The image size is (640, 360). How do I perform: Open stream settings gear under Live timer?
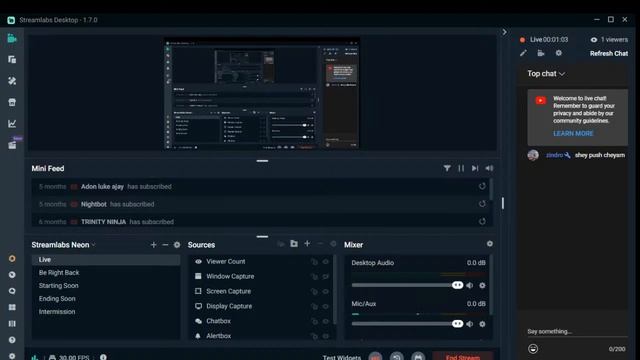pos(558,53)
